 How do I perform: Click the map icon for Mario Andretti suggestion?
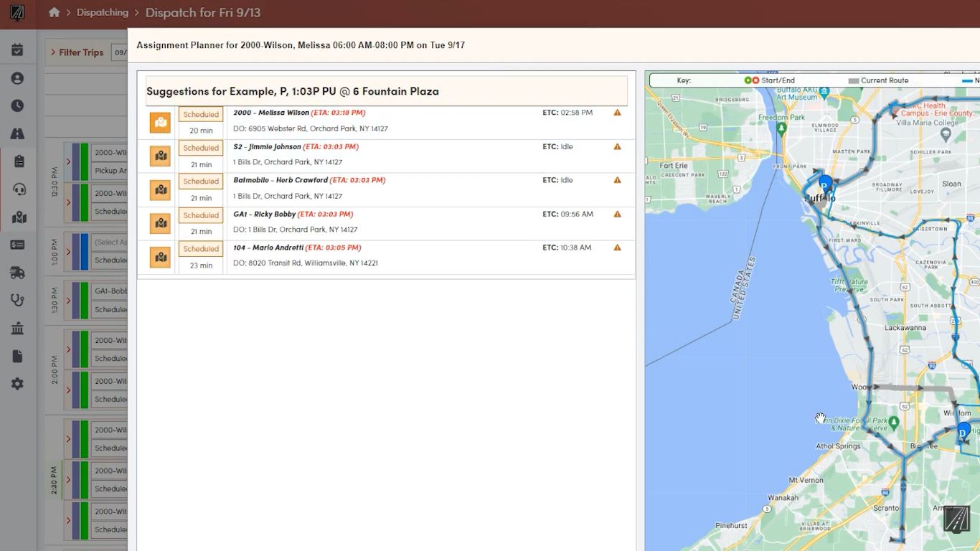pos(160,257)
